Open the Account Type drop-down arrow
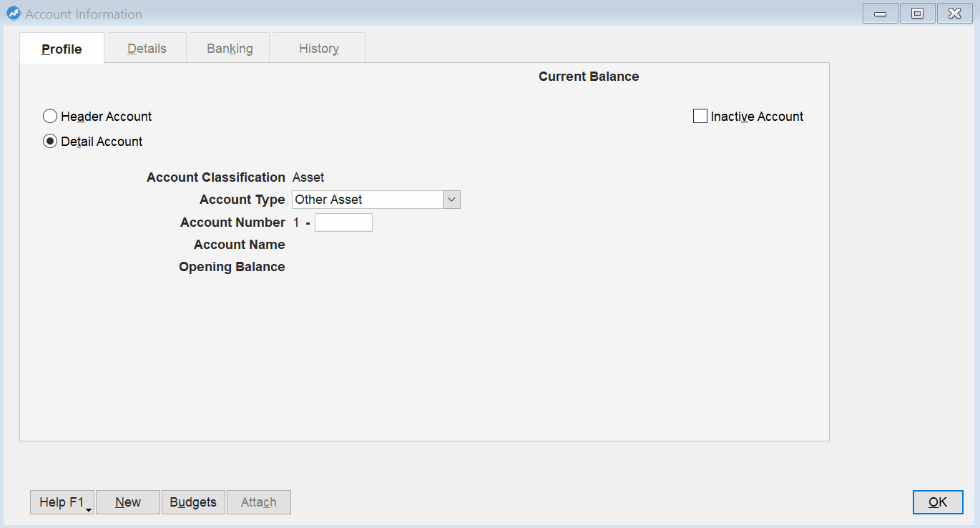 click(451, 199)
